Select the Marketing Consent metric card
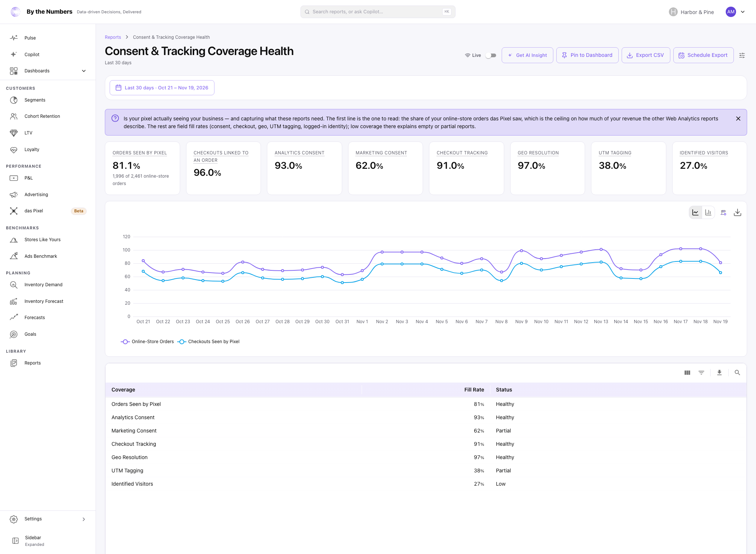 [x=385, y=168]
